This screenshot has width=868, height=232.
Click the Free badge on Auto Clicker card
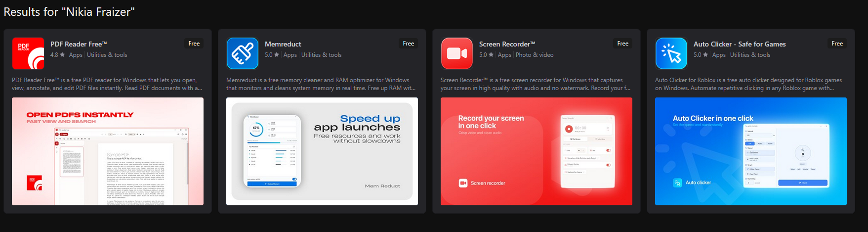coord(837,44)
